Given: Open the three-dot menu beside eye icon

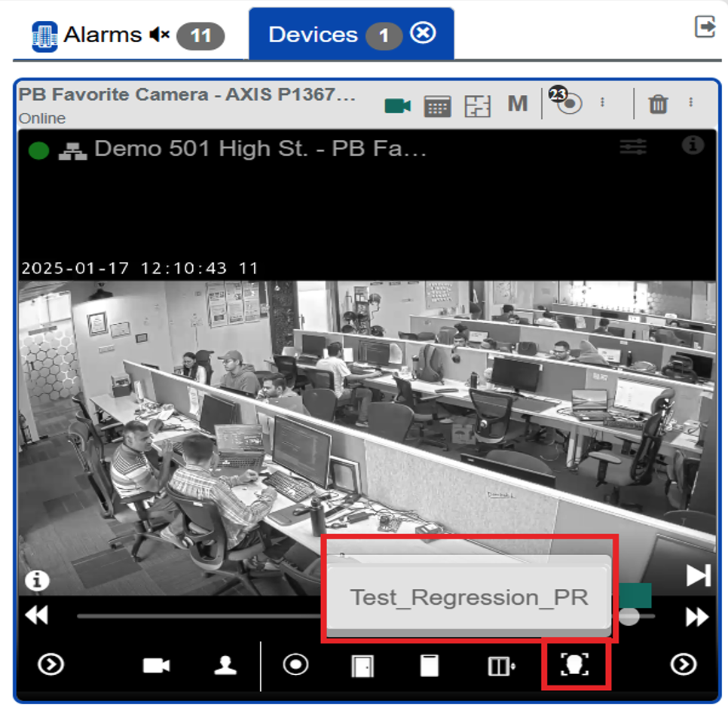Looking at the screenshot, I should [602, 105].
